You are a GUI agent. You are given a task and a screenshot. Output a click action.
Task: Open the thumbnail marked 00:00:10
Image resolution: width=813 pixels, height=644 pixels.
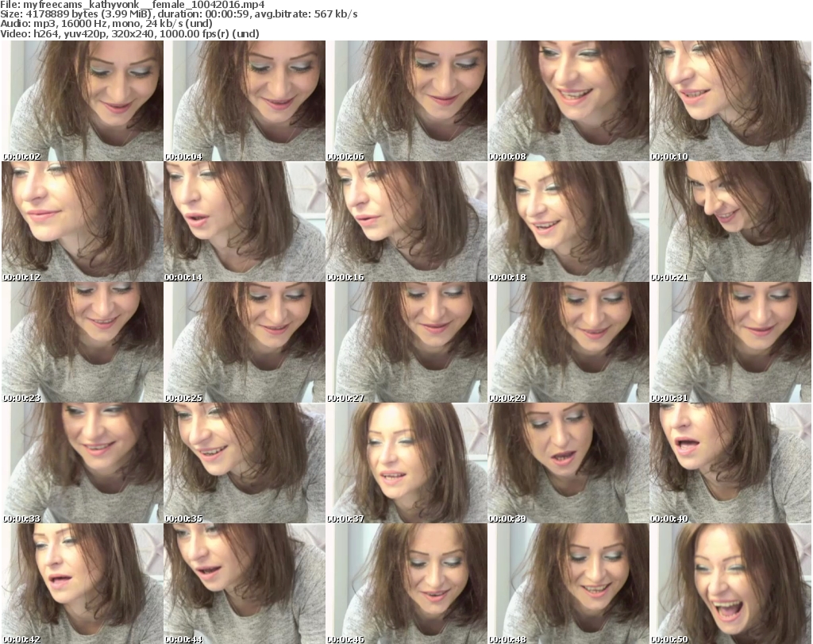(x=730, y=101)
